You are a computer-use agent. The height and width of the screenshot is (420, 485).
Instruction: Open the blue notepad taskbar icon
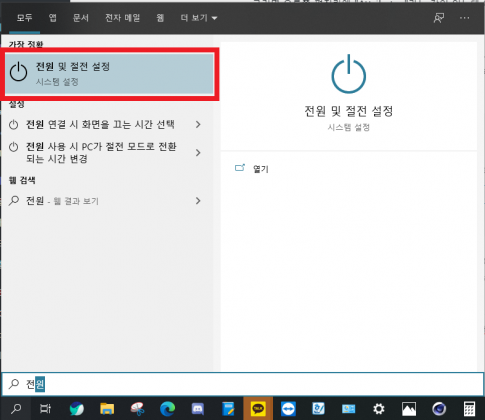tap(228, 408)
